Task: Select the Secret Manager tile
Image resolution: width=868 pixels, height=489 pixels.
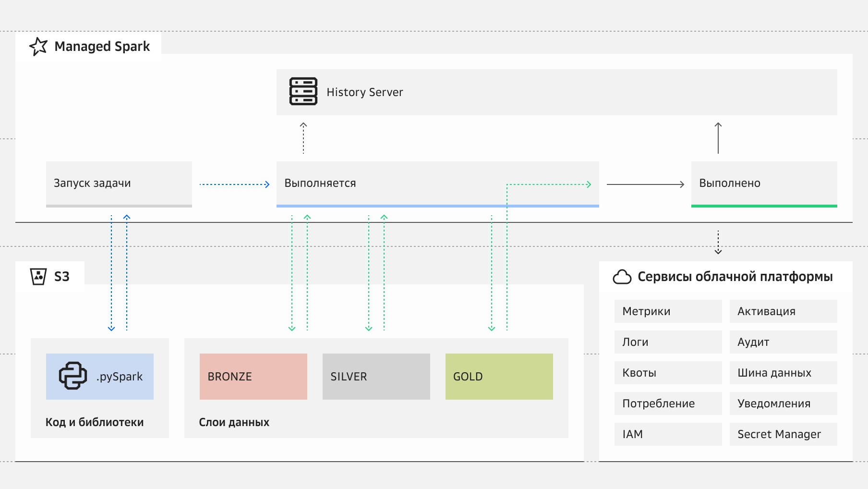Action: [783, 434]
